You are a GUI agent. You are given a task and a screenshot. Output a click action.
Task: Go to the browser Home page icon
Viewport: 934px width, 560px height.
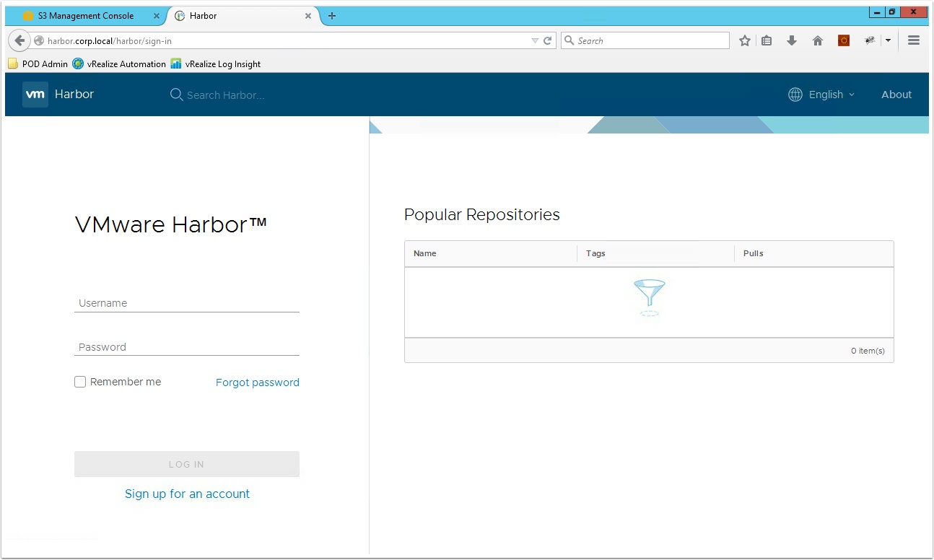coord(818,41)
